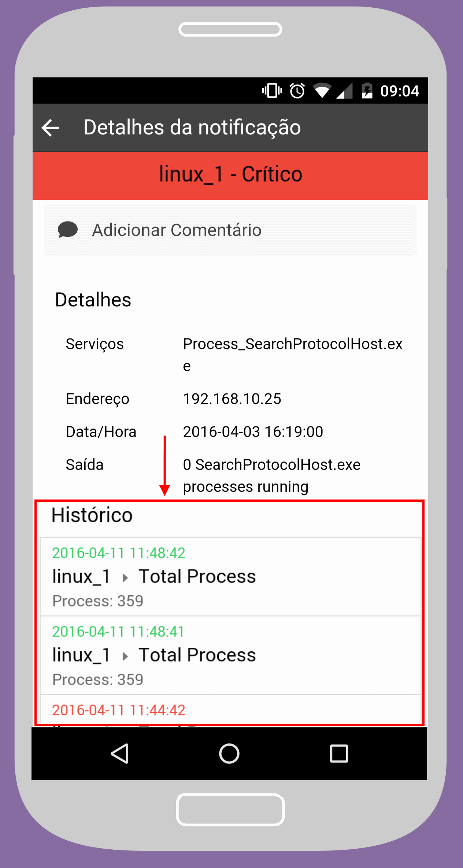Tap the 192.168.10.25 address value
The height and width of the screenshot is (868, 463).
pos(232,399)
